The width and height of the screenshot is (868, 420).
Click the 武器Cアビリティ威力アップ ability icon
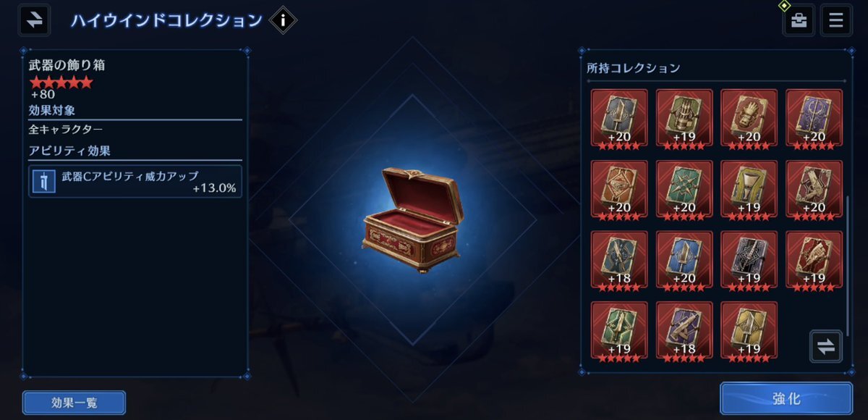44,181
